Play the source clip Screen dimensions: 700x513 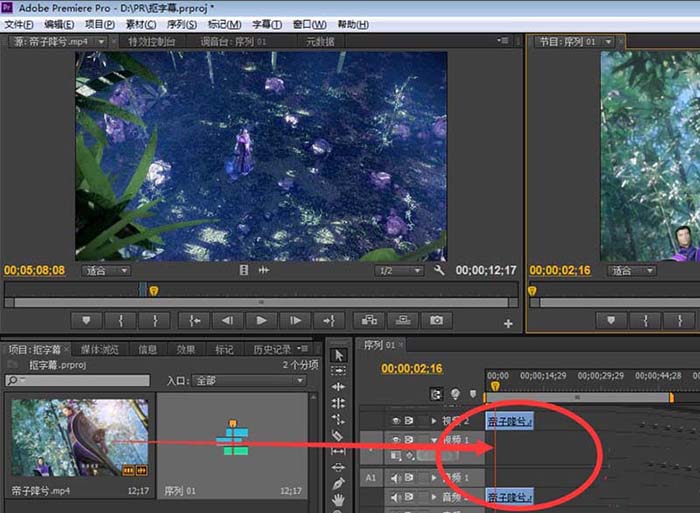coord(262,321)
